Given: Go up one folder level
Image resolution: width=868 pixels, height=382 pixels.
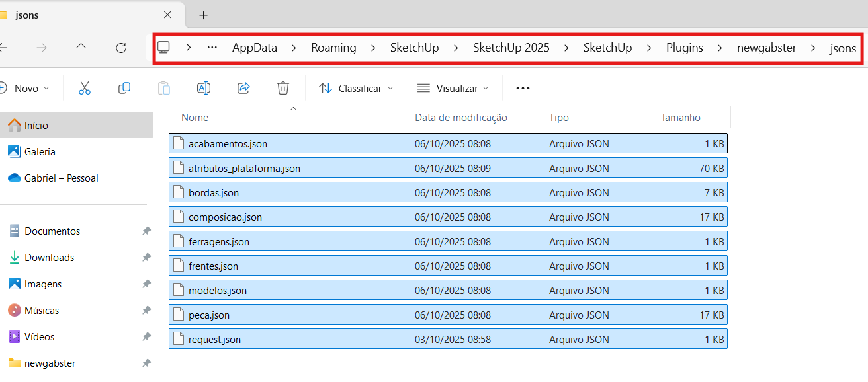Looking at the screenshot, I should pyautogui.click(x=81, y=48).
